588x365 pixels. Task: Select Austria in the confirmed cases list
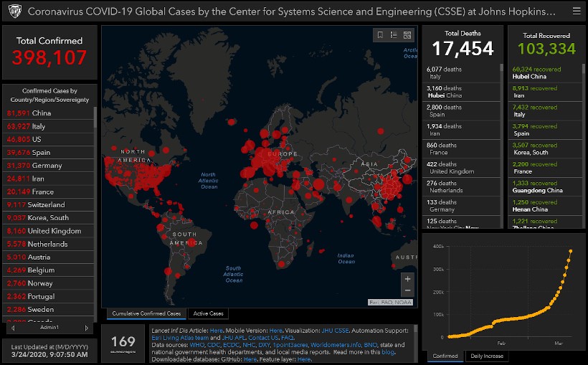click(x=48, y=257)
